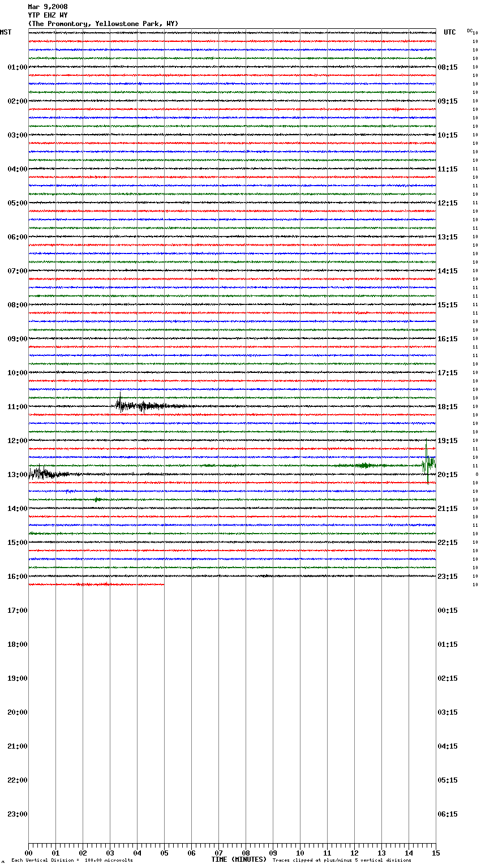Select the MST time label '16:00'
481x868 pixels.
(17, 577)
